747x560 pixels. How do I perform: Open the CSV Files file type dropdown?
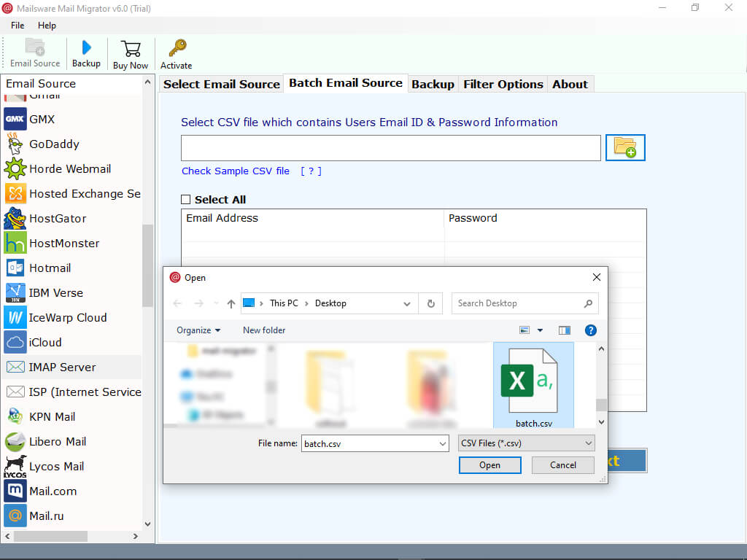coord(526,443)
